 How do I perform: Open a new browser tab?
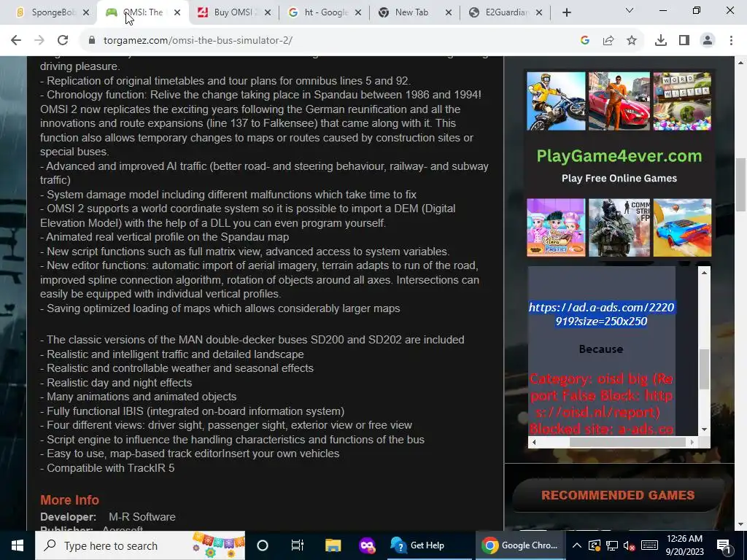coord(566,13)
